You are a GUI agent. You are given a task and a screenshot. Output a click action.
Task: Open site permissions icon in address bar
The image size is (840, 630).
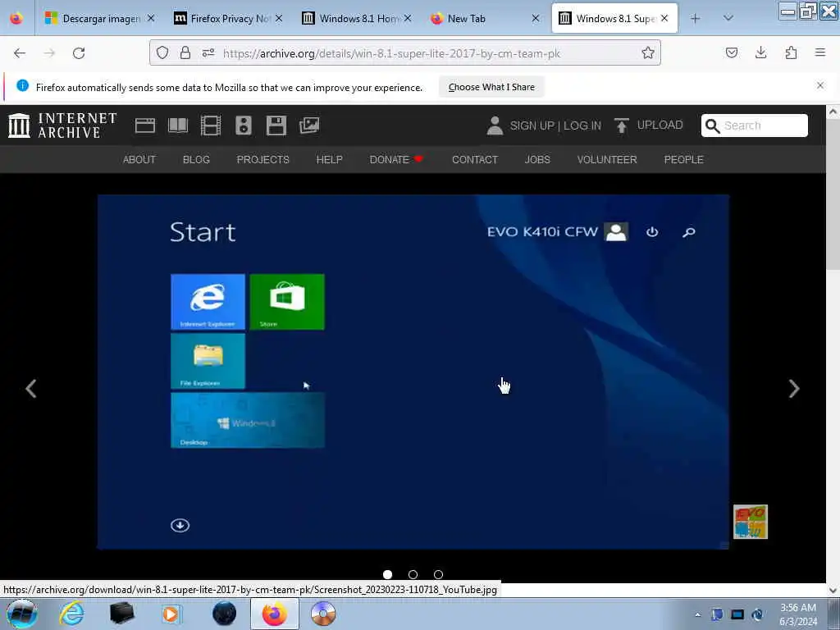click(208, 52)
